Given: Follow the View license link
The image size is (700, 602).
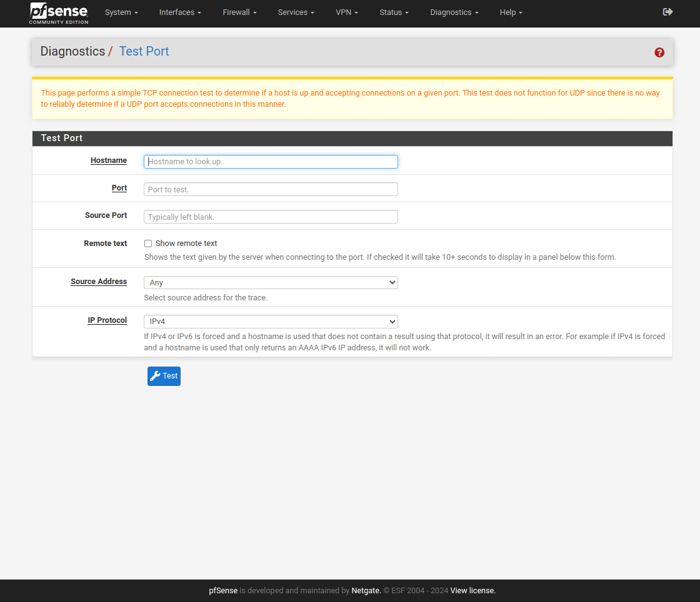Looking at the screenshot, I should pos(472,591).
